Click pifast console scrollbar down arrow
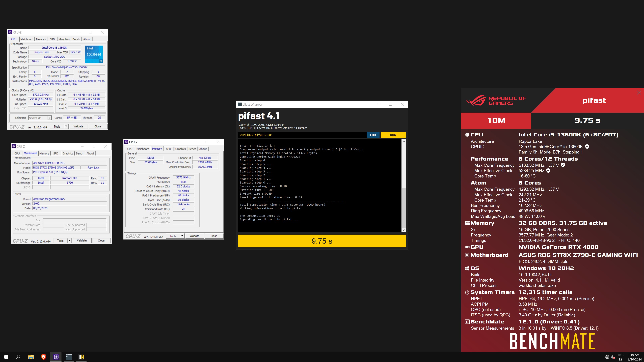Viewport: 644px width, 362px height. pos(404,230)
